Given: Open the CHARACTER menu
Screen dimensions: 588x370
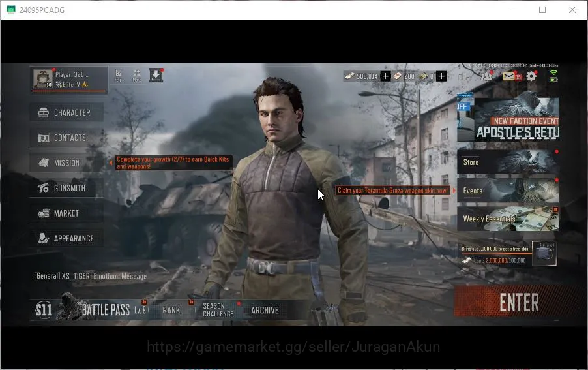Looking at the screenshot, I should click(66, 113).
